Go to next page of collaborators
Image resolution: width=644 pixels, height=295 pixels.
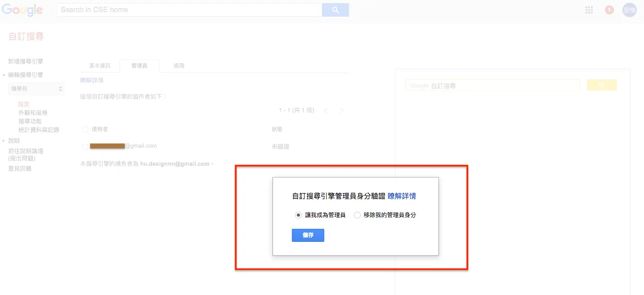(341, 110)
